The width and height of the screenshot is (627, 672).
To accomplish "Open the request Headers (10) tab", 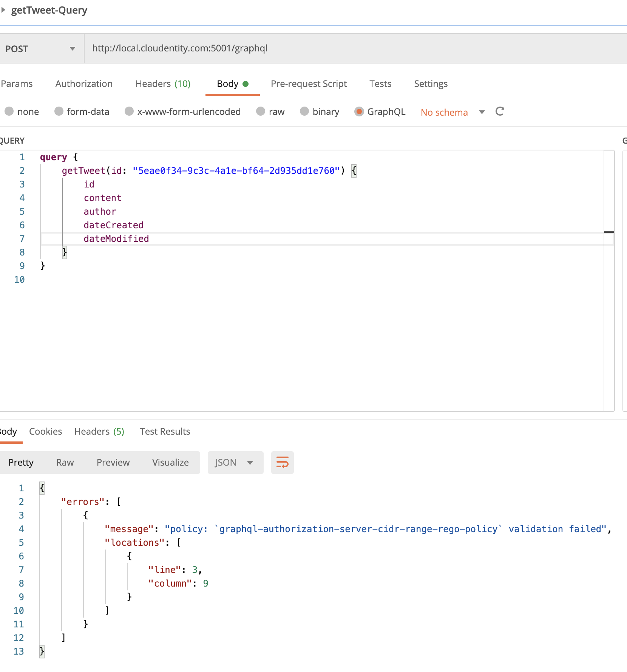I will 163,84.
